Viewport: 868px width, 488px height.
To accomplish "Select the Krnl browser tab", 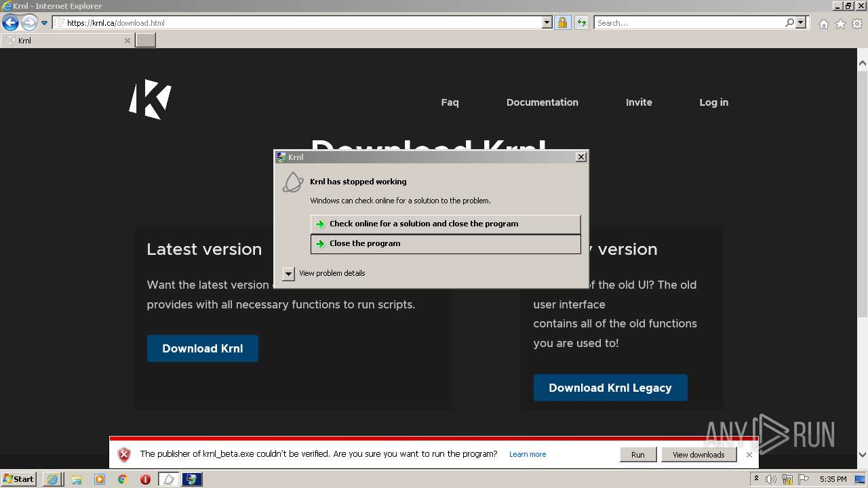I will pyautogui.click(x=66, y=41).
